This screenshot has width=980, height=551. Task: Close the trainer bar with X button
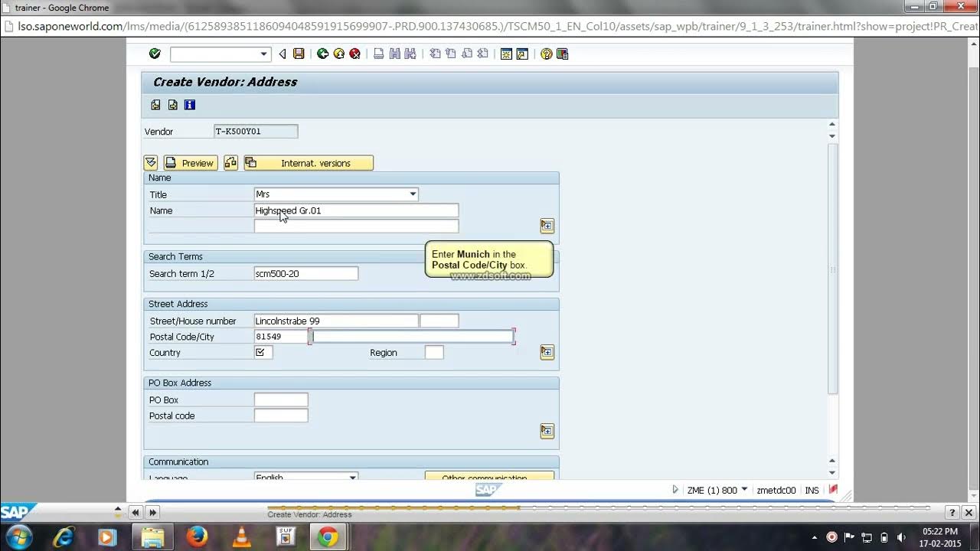tap(969, 513)
